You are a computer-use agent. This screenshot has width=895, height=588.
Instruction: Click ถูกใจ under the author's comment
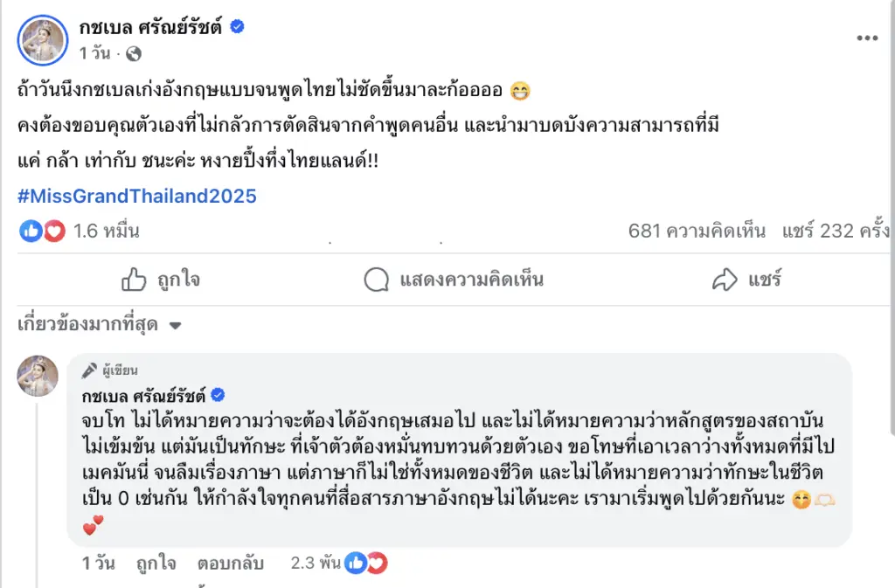pos(157,564)
